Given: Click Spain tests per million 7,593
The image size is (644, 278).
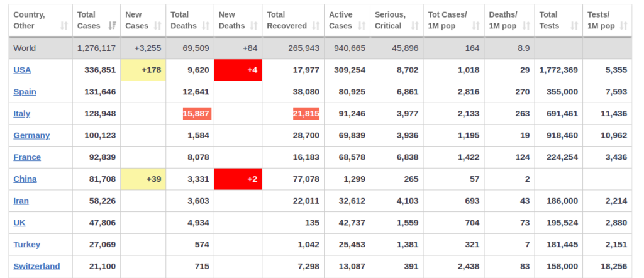Looking at the screenshot, I should [616, 92].
